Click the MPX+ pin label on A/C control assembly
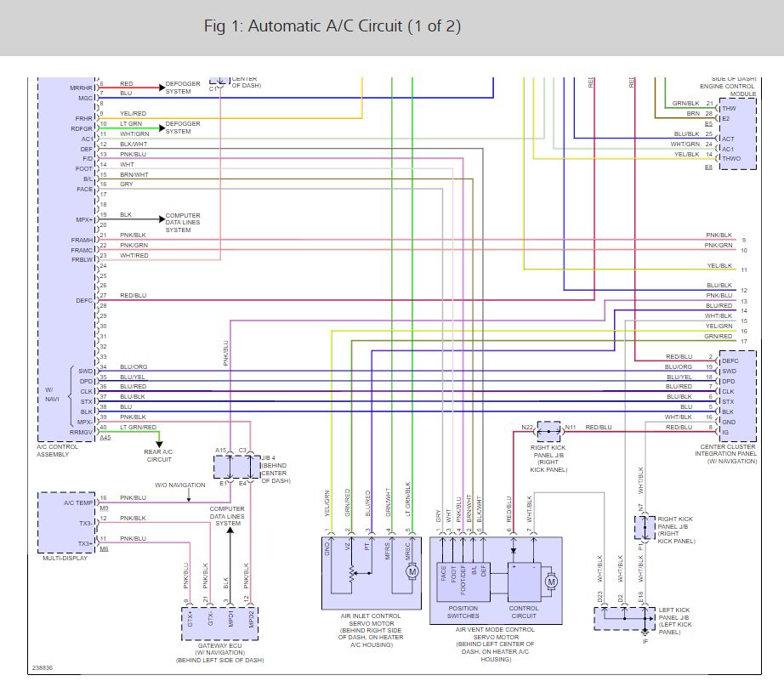The height and width of the screenshot is (681, 784). point(84,219)
